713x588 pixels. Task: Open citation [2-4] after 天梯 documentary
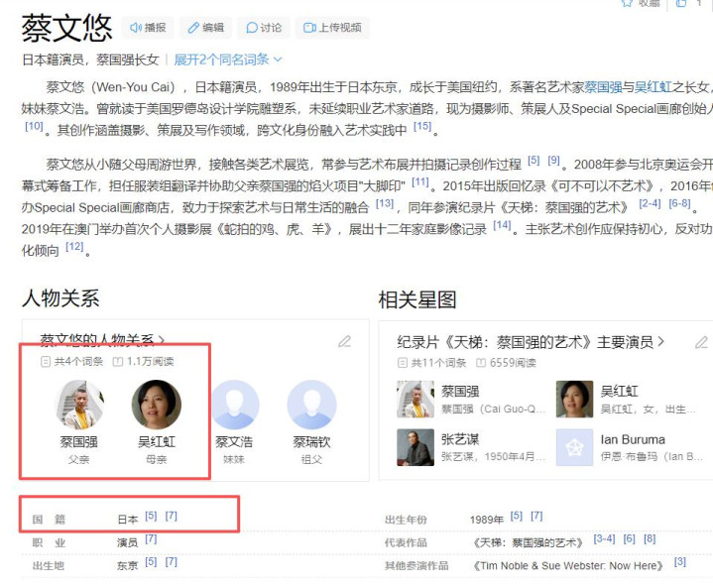pos(650,203)
